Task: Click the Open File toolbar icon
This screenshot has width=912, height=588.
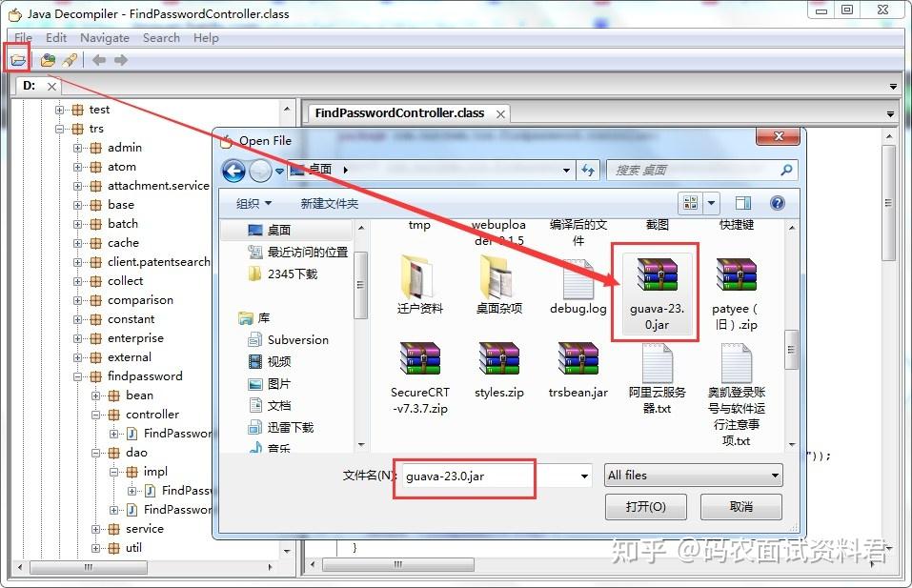Action: [x=17, y=59]
